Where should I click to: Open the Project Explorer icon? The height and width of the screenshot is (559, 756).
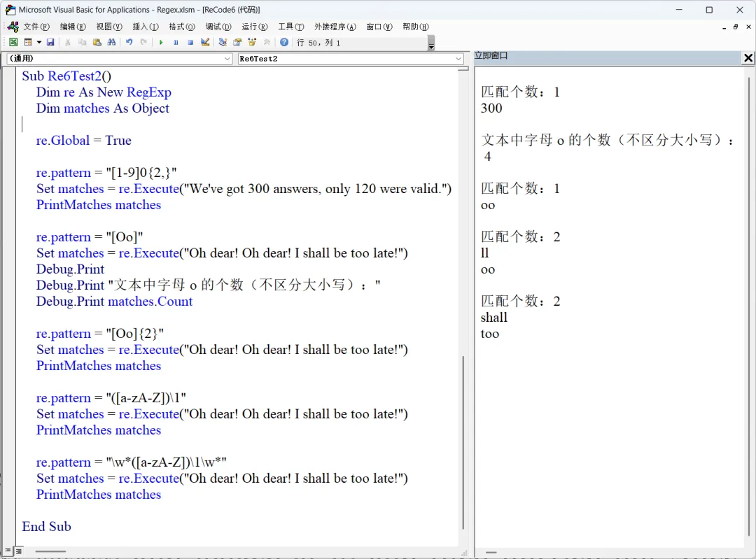pyautogui.click(x=223, y=43)
